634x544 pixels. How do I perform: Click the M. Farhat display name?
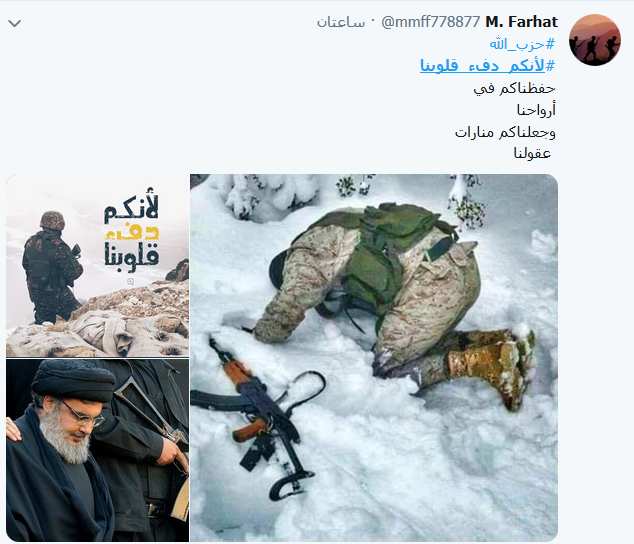pos(522,22)
